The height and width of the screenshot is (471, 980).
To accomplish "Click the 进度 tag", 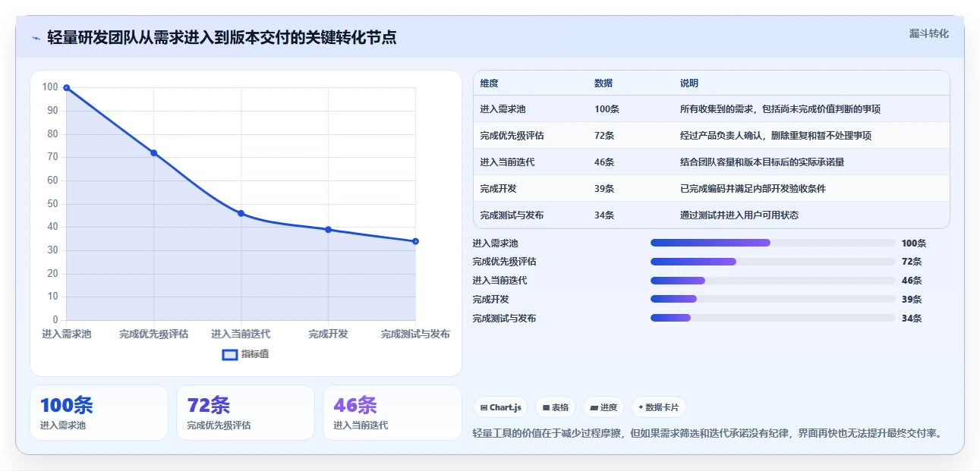I will pos(603,407).
